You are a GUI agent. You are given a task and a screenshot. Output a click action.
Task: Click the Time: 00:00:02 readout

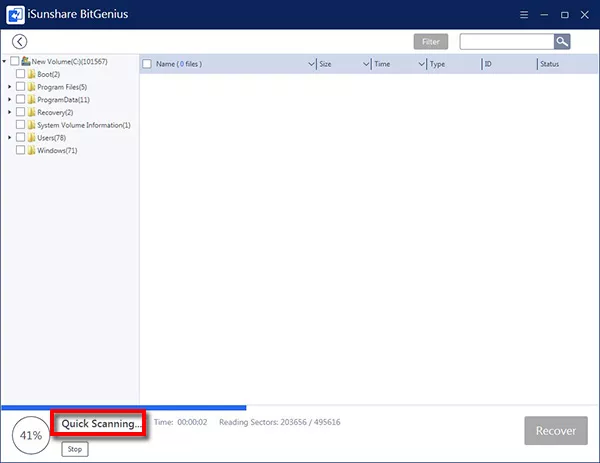(x=181, y=422)
